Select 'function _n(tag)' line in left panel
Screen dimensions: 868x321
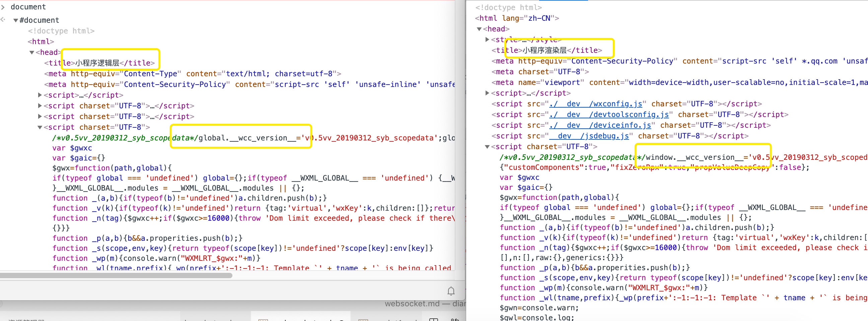coord(254,218)
